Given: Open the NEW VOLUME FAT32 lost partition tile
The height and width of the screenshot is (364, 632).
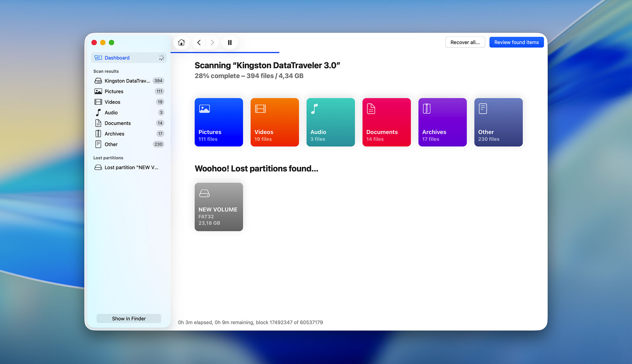Looking at the screenshot, I should pos(219,207).
